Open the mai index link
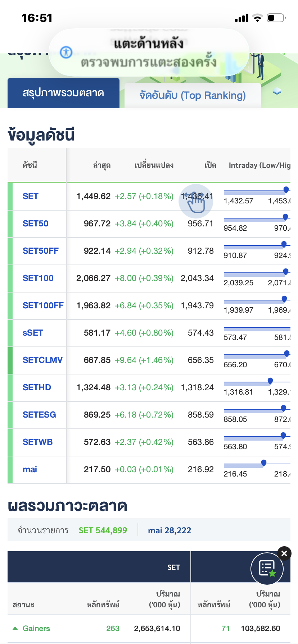Viewport: 298px width, 644px height. tap(30, 469)
